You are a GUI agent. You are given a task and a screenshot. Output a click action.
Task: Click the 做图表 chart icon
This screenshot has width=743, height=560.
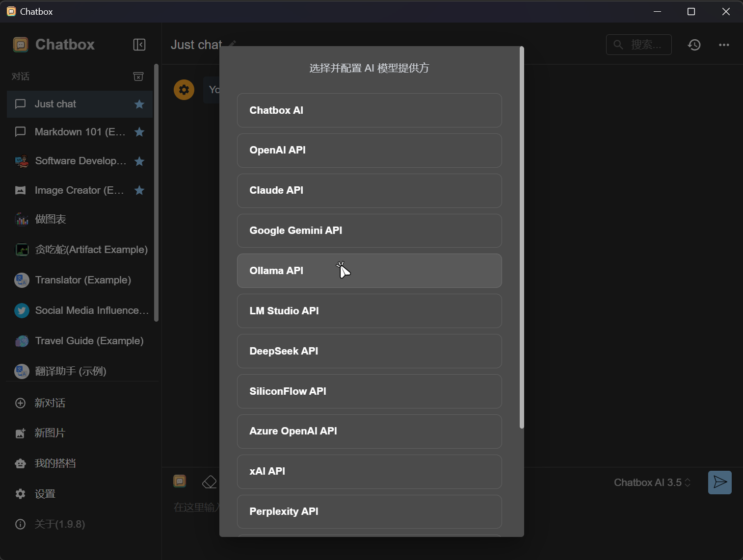pyautogui.click(x=22, y=219)
